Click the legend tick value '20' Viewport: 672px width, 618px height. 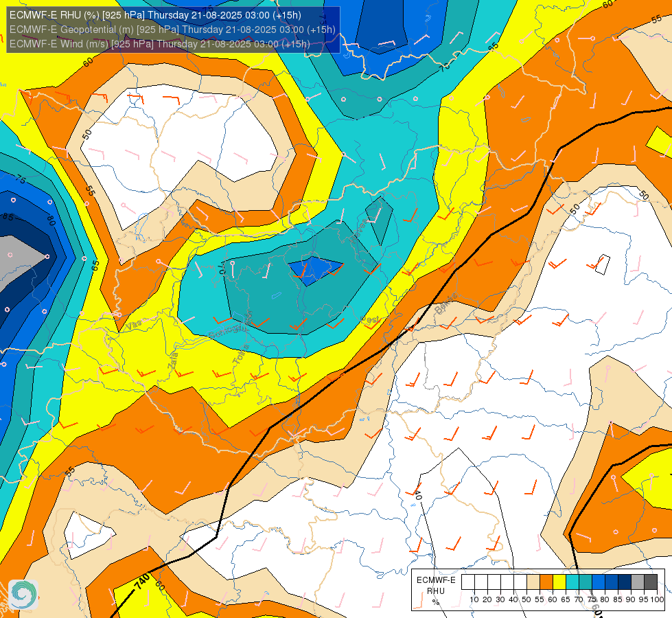point(487,599)
